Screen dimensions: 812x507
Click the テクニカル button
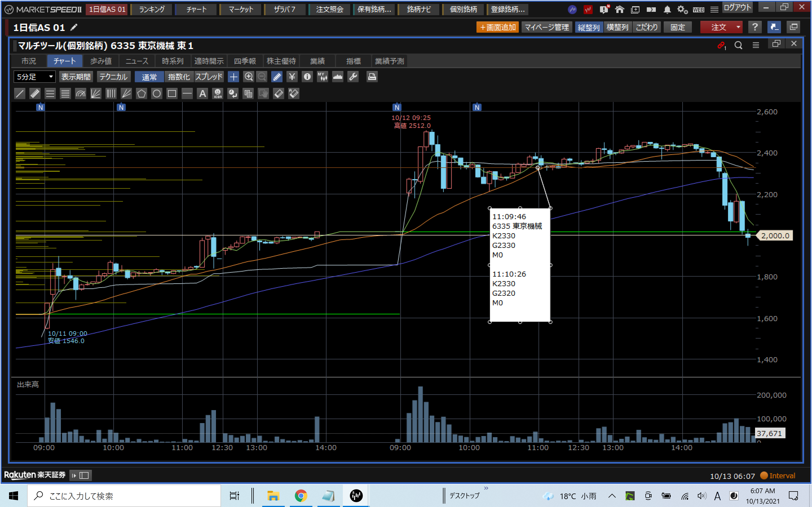pos(113,77)
